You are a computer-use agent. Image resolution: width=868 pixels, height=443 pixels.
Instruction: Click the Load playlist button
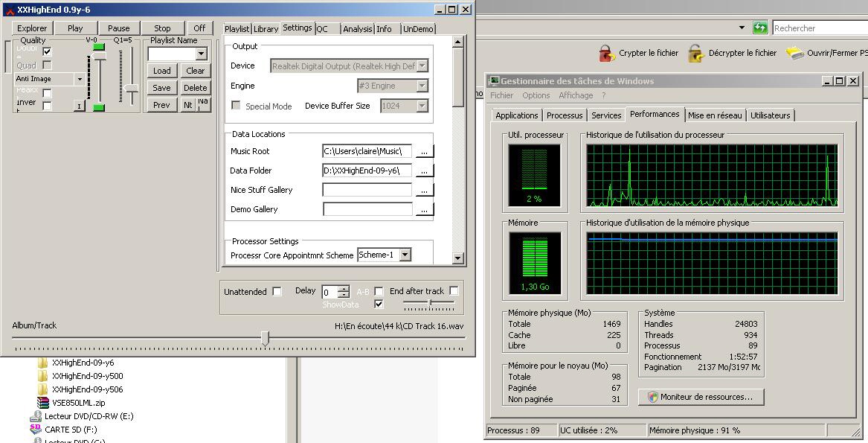click(161, 71)
